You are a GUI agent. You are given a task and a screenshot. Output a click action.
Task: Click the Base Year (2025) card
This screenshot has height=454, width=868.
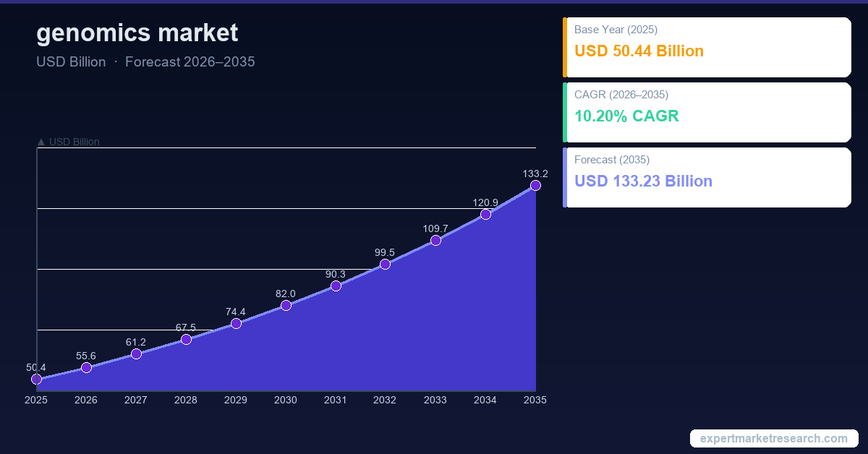click(707, 47)
